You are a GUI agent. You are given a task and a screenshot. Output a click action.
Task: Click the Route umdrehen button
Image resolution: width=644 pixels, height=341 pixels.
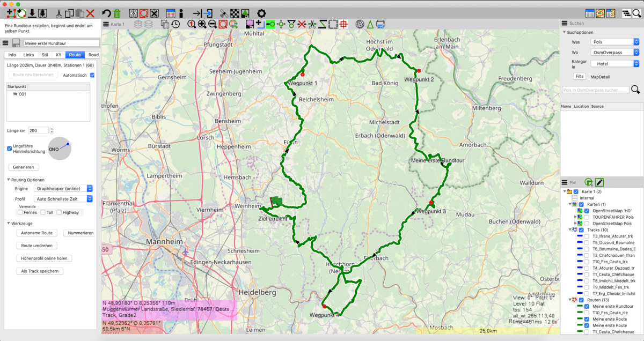click(x=36, y=246)
